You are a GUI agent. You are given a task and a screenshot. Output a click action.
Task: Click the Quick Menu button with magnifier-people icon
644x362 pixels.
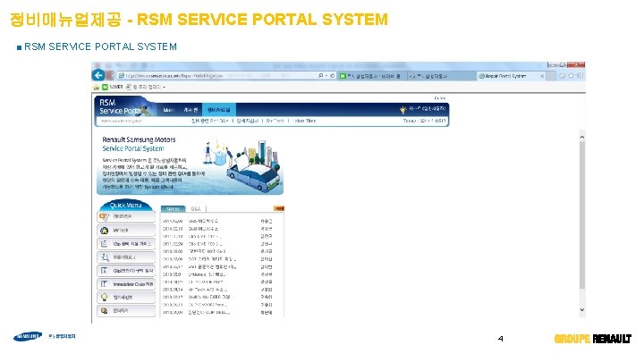(126, 257)
